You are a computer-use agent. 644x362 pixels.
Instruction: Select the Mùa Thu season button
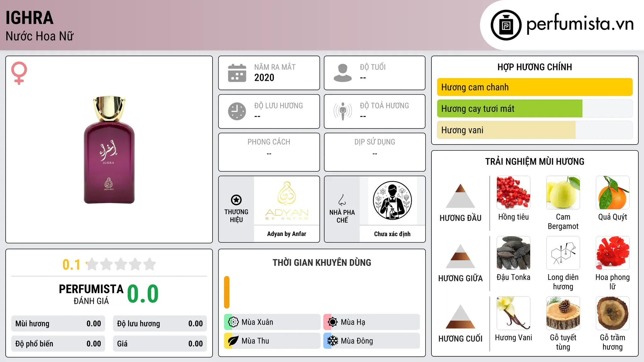[x=272, y=341]
